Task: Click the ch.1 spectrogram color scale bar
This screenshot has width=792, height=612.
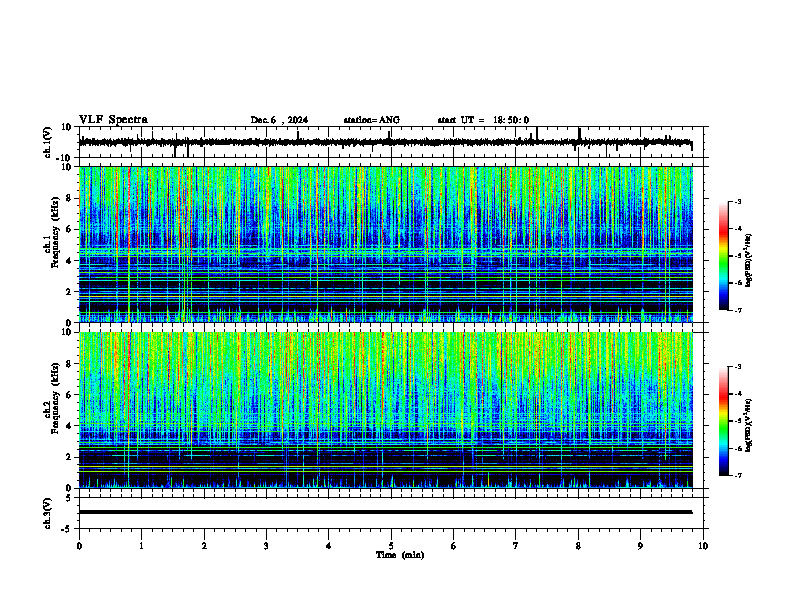Action: click(x=724, y=256)
